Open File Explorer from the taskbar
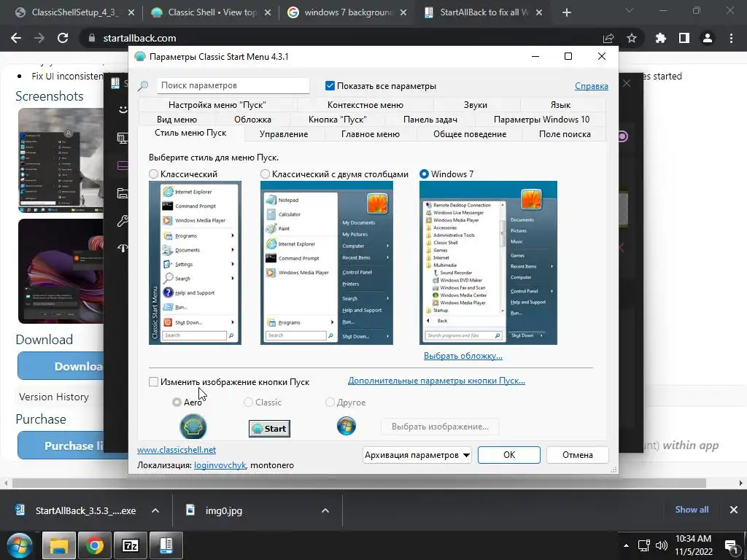Image resolution: width=747 pixels, height=560 pixels. tap(59, 545)
